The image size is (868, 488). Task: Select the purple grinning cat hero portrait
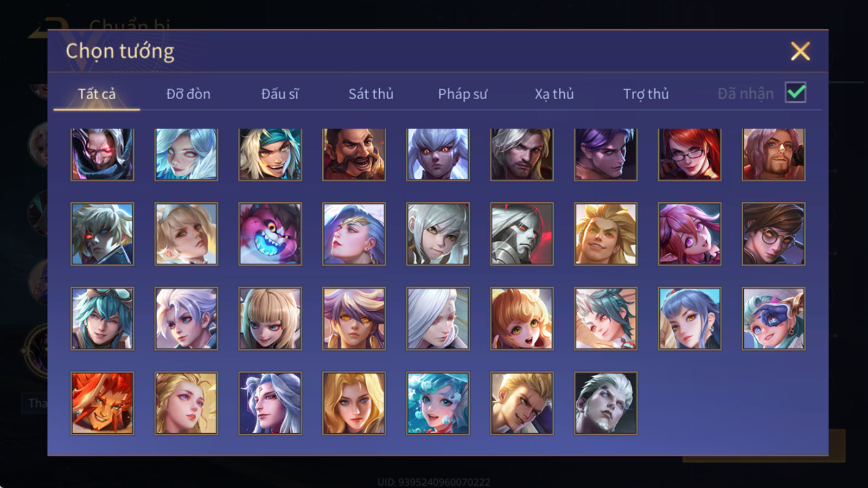tap(270, 234)
